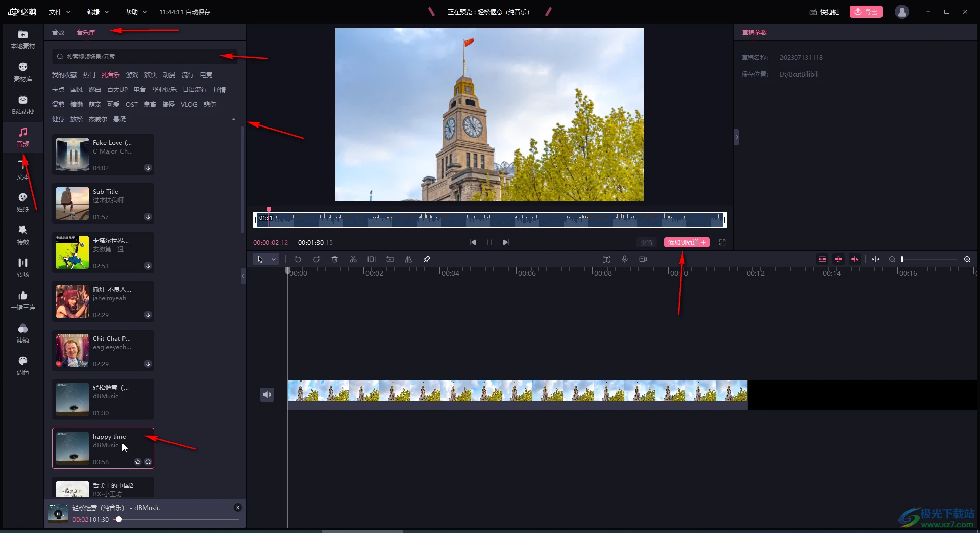
Task: Select the VLOG music category
Action: [189, 105]
